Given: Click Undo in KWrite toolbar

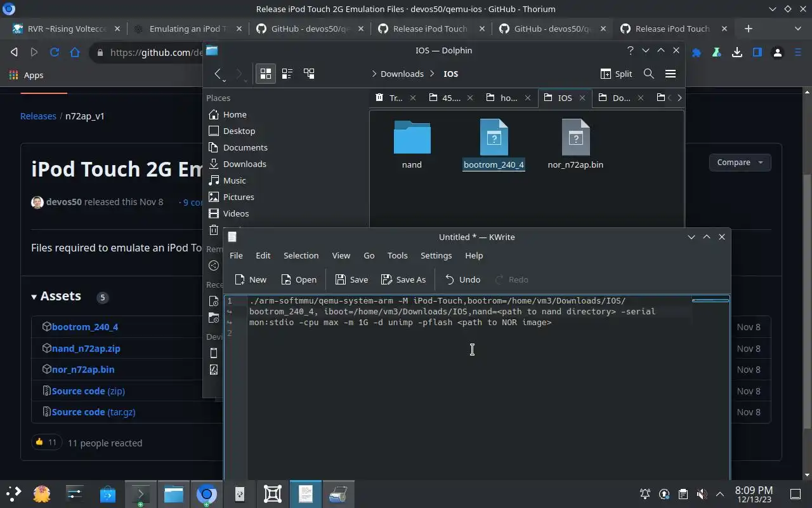Looking at the screenshot, I should pos(462,279).
